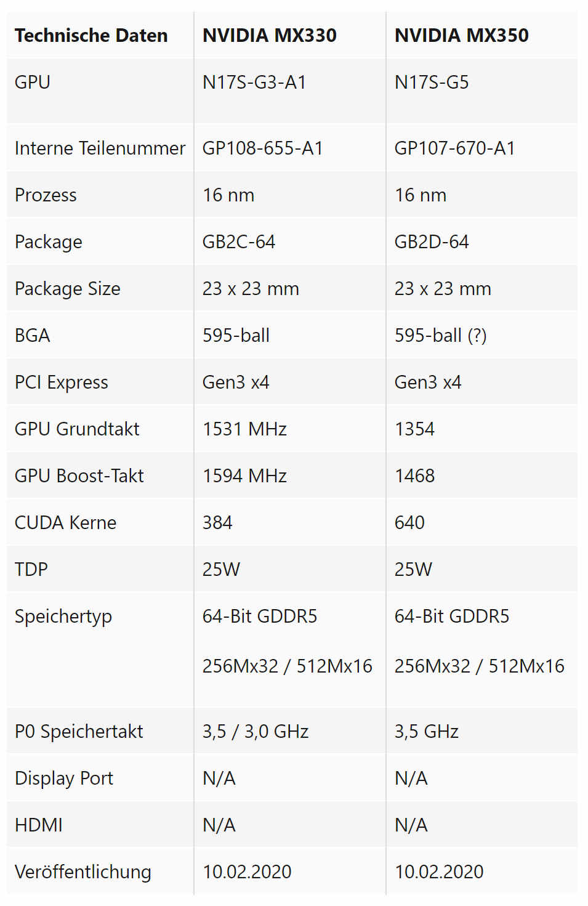Screen dimensions: 588x906
Task: Click part number GP108-655-A1
Action: 263,148
